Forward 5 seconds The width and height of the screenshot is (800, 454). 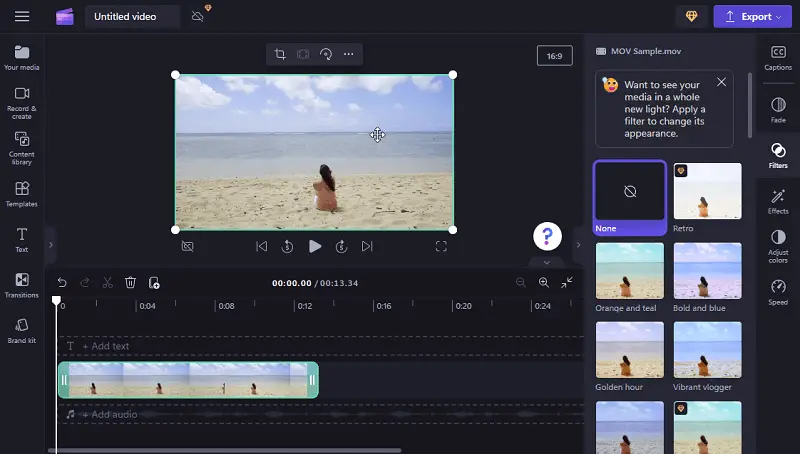[341, 246]
